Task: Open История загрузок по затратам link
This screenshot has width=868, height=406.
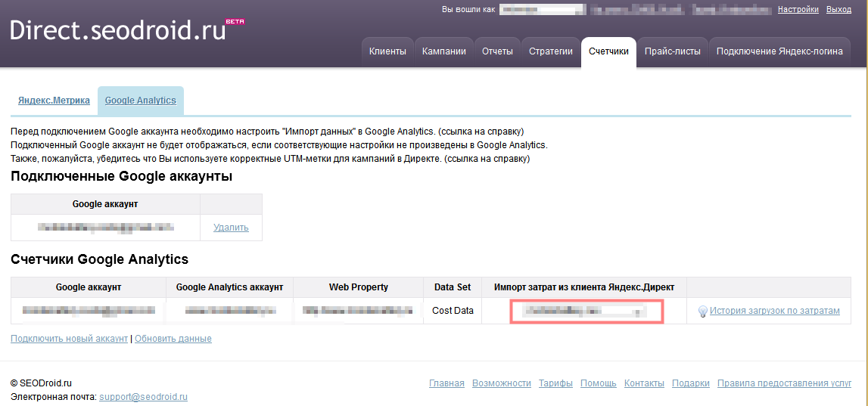Action: pos(774,311)
